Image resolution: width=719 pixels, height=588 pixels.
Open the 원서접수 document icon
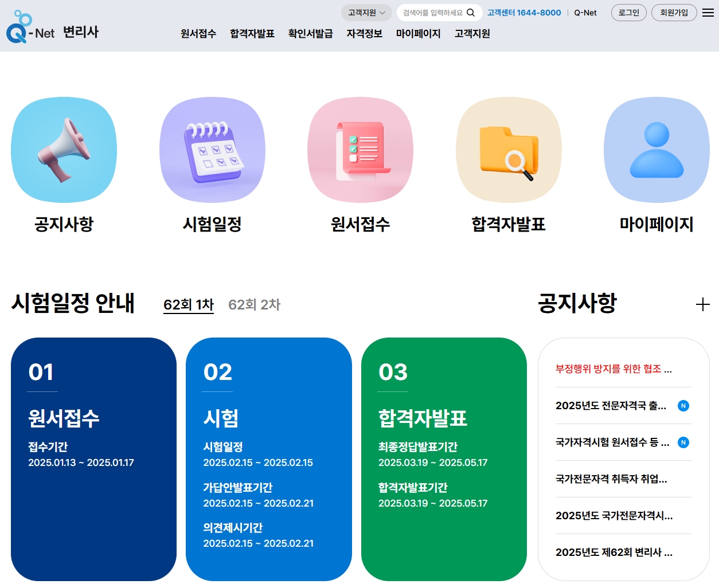(360, 150)
